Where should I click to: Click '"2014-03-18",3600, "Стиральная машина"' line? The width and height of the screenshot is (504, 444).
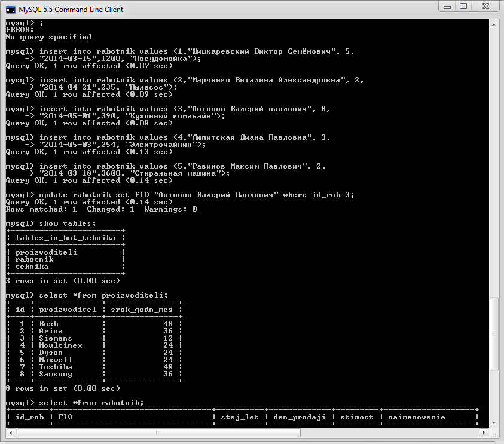coord(127,173)
